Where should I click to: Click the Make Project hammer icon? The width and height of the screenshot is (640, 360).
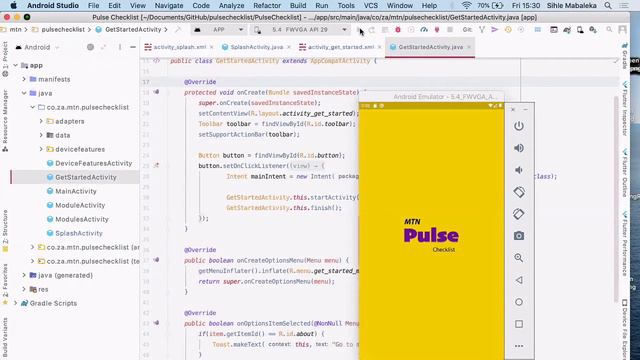(178, 30)
